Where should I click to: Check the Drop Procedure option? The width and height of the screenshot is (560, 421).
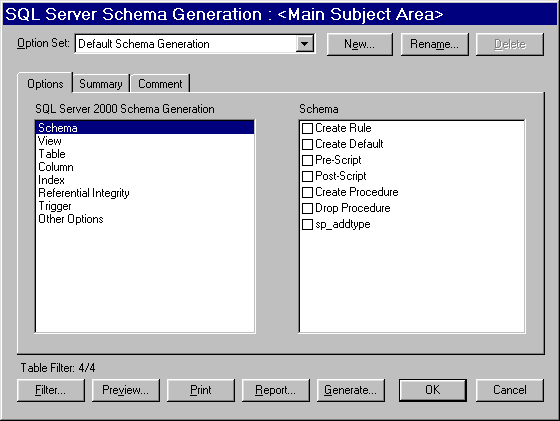pyautogui.click(x=307, y=208)
